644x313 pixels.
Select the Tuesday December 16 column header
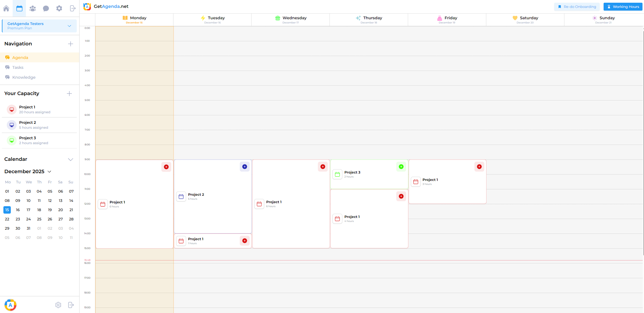click(x=213, y=20)
